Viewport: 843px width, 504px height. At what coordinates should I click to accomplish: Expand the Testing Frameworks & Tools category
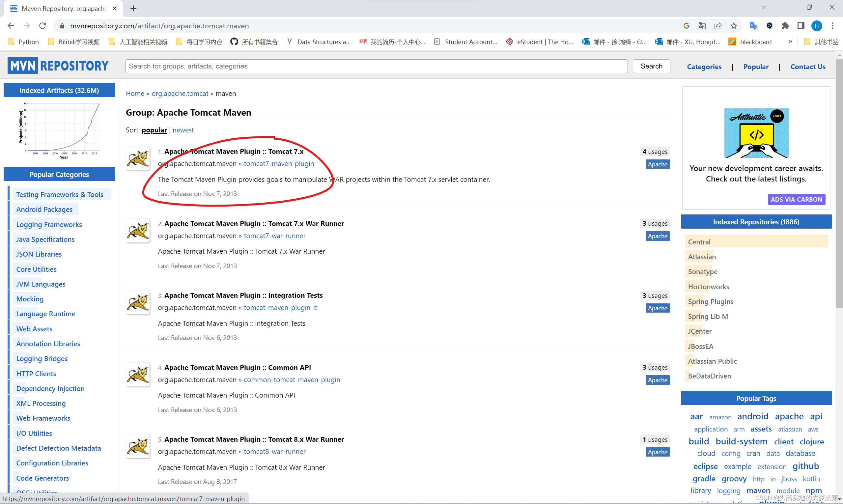pyautogui.click(x=59, y=194)
